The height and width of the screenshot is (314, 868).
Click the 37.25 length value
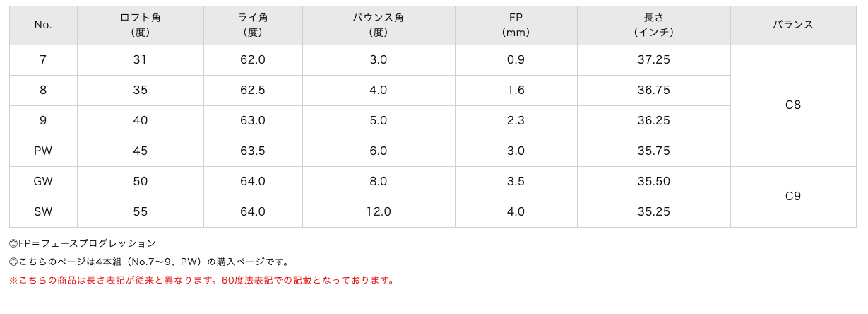coord(653,60)
